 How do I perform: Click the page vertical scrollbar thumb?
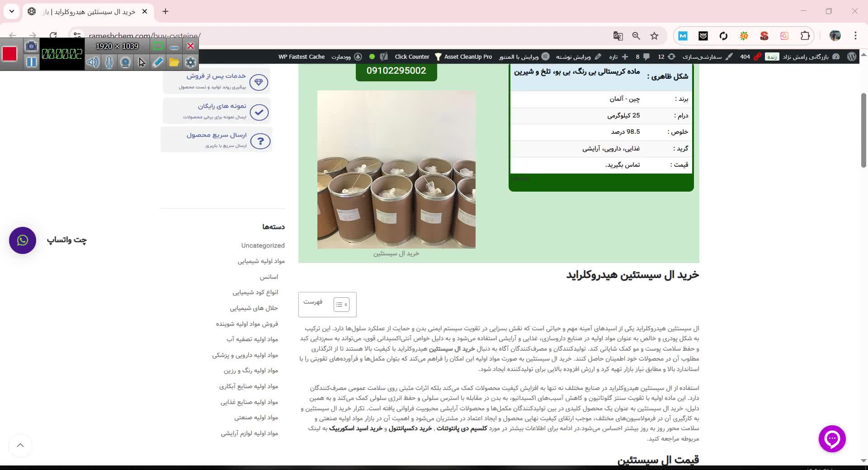(x=863, y=130)
